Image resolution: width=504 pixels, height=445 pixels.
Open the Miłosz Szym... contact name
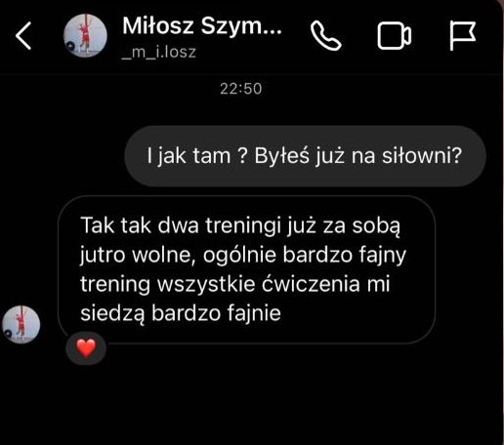(x=202, y=26)
